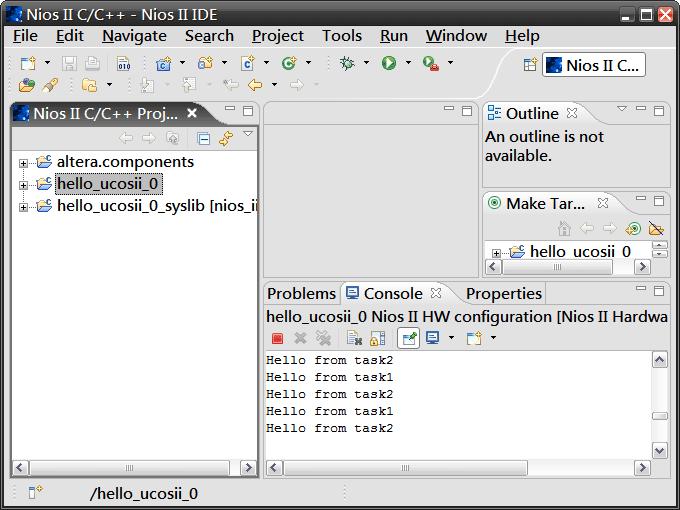The image size is (680, 510).
Task: Click the green Run button icon
Action: 389,63
